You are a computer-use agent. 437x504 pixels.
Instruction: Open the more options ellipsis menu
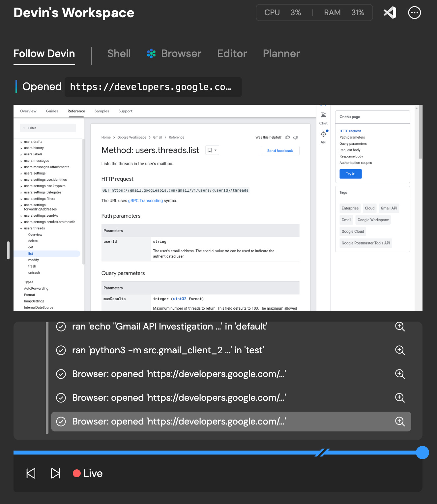tap(414, 13)
